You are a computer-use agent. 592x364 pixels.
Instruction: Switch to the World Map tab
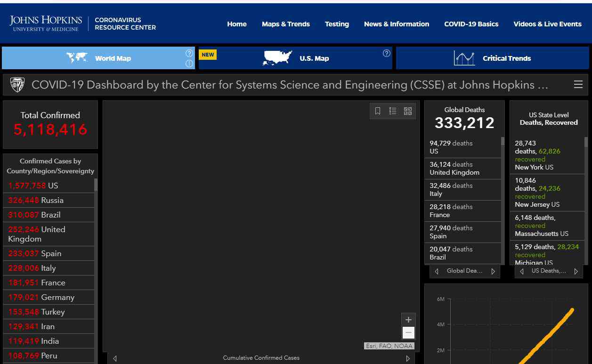tap(98, 58)
